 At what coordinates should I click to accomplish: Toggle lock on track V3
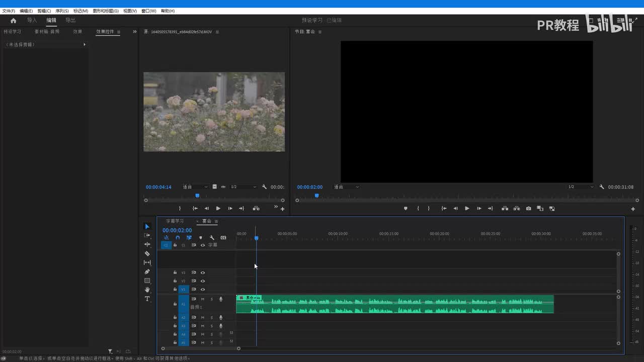[x=175, y=273]
